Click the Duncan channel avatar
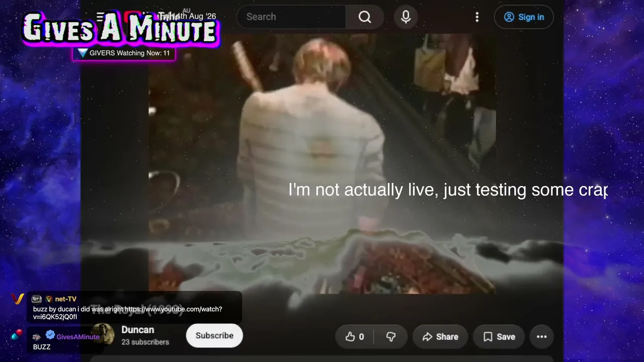This screenshot has width=644, height=362. (x=103, y=334)
